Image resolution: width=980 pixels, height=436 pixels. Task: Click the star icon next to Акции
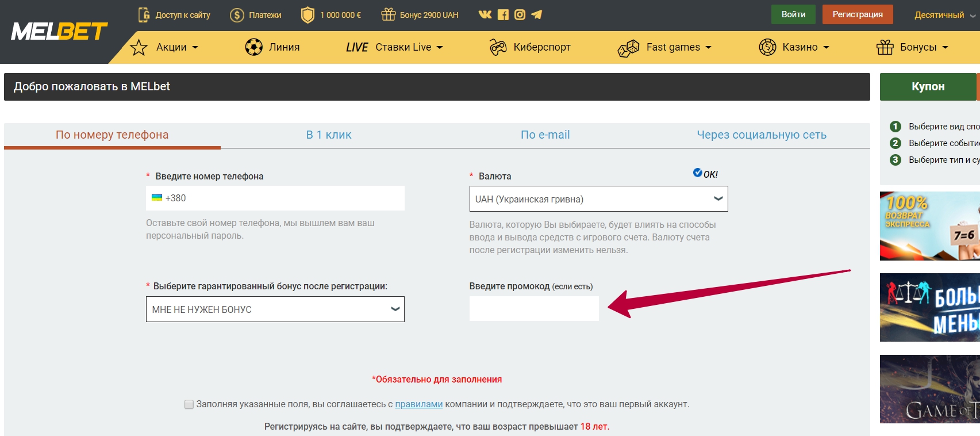coord(139,47)
